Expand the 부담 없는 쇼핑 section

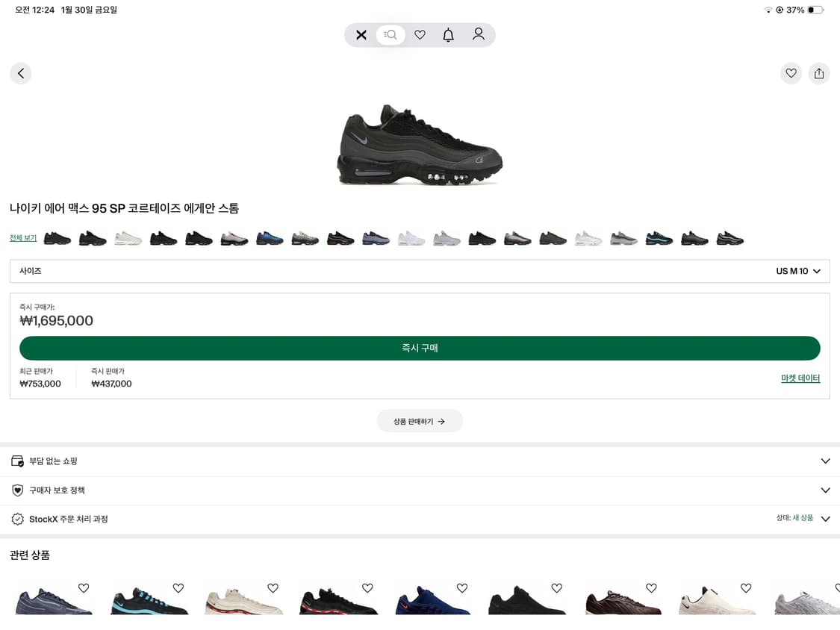pyautogui.click(x=420, y=461)
